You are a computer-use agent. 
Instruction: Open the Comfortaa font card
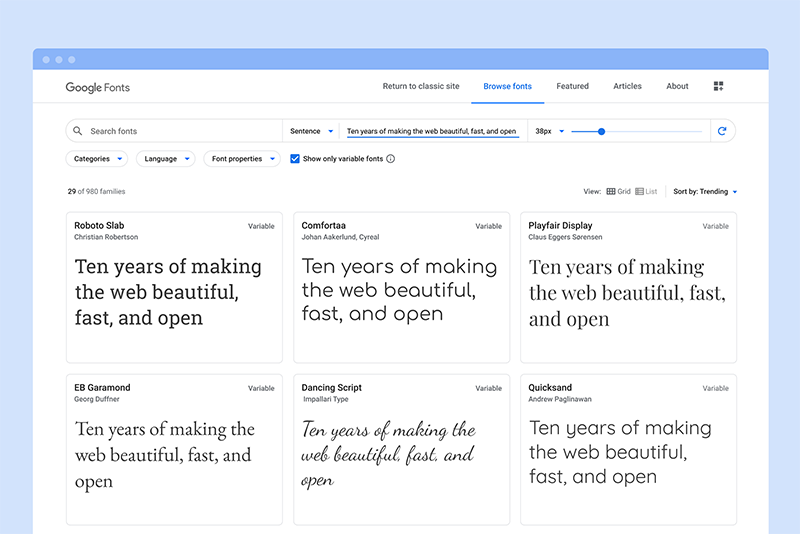[x=402, y=288]
